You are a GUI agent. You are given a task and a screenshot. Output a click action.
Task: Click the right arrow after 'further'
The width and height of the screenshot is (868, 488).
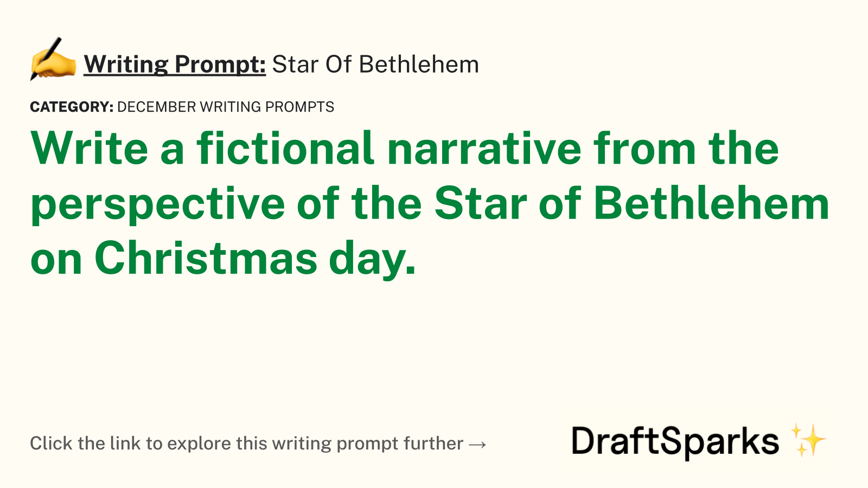coord(477,445)
